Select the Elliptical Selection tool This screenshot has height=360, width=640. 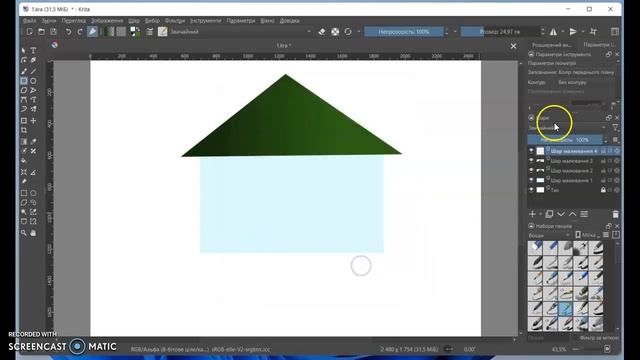pyautogui.click(x=33, y=193)
